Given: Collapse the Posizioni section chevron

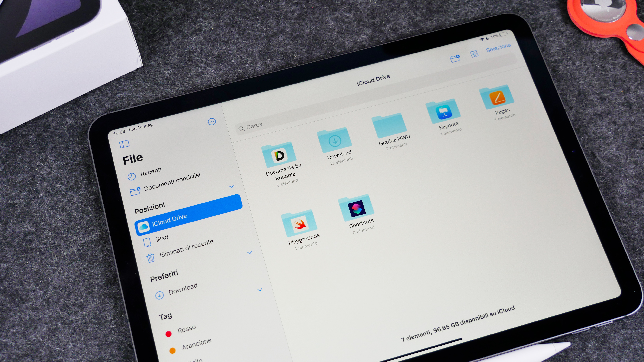Looking at the screenshot, I should [231, 186].
